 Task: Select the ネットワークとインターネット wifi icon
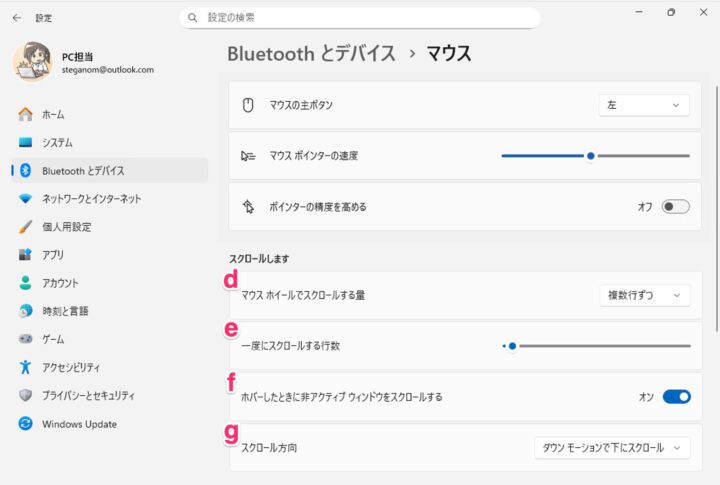(26, 199)
